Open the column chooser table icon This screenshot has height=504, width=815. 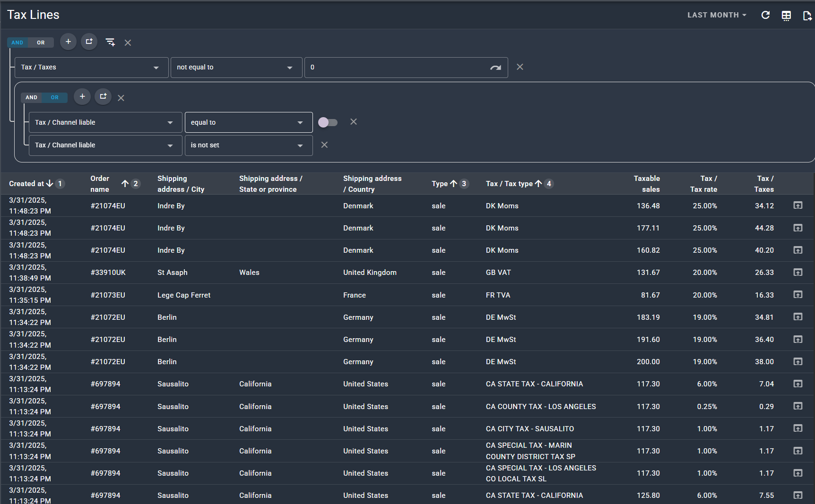click(x=786, y=16)
